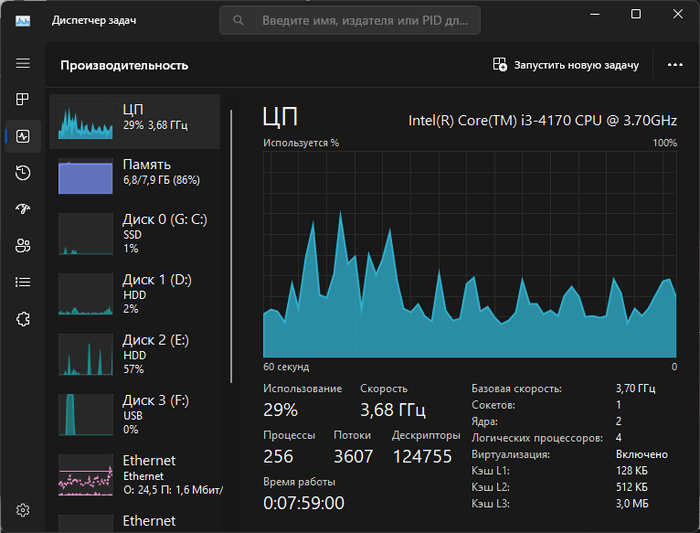Click the 29% usage value
Image resolution: width=700 pixels, height=533 pixels.
pyautogui.click(x=280, y=410)
